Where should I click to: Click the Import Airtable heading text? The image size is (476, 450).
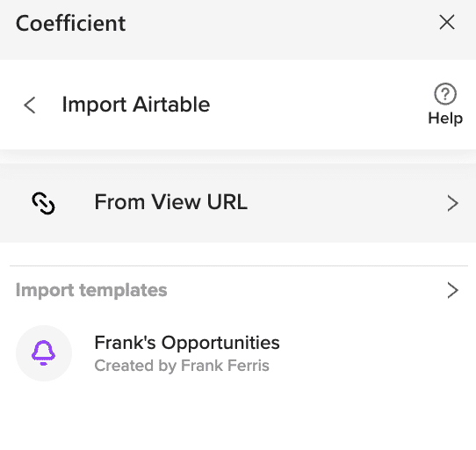click(136, 105)
